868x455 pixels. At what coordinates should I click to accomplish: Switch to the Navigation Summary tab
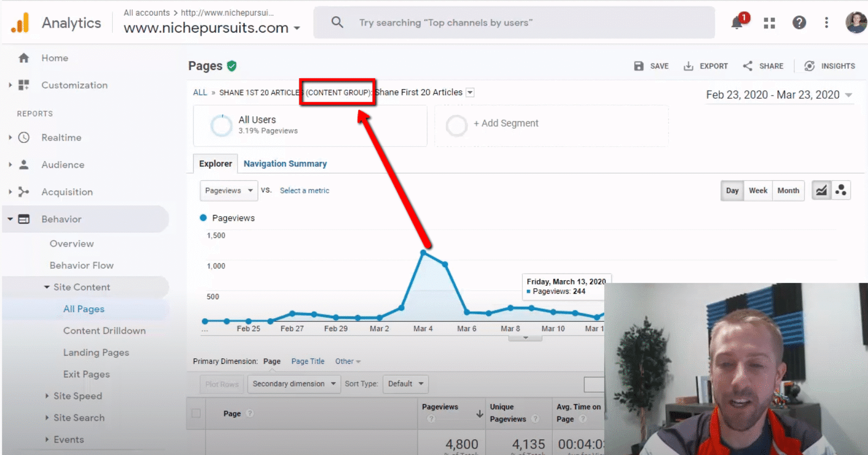(x=285, y=163)
